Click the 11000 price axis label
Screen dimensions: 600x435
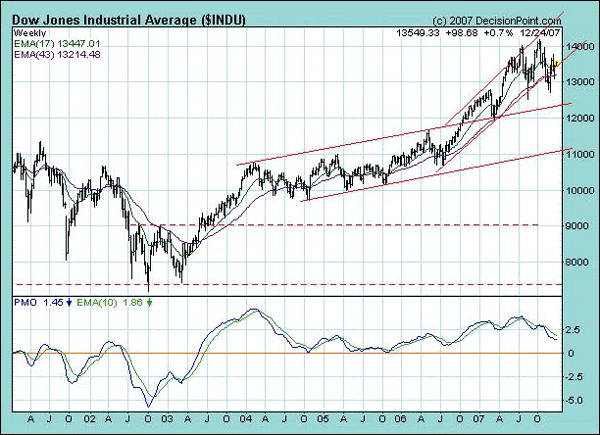point(581,154)
